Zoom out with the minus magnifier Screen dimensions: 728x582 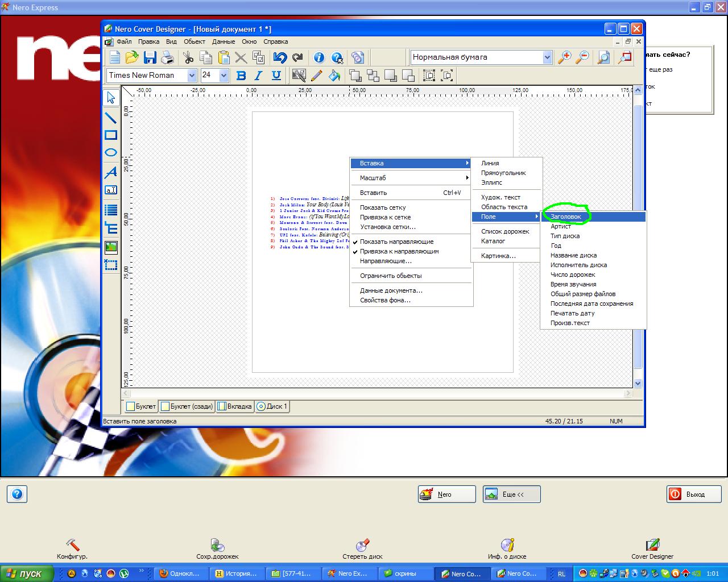click(582, 57)
